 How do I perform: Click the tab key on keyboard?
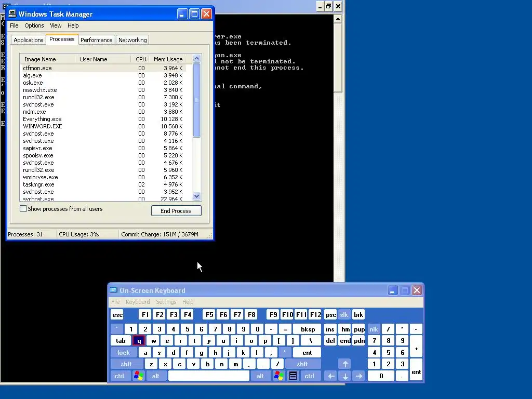[121, 341]
